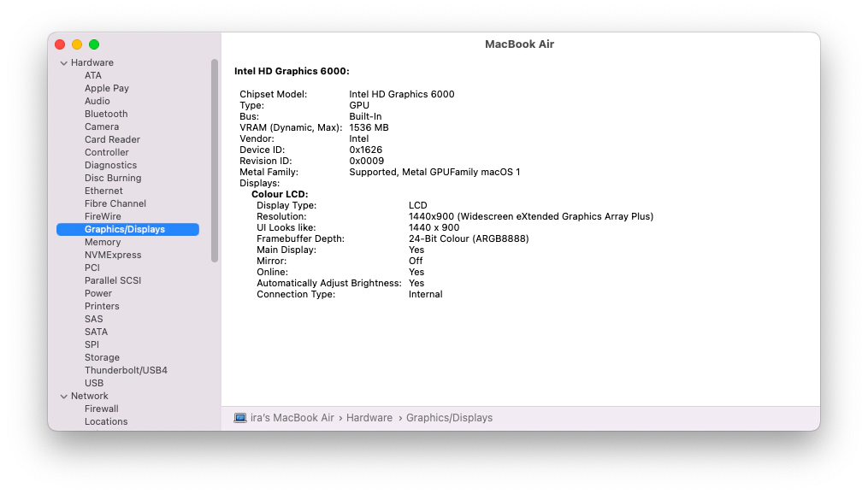Select NVMExpress entry
The height and width of the screenshot is (494, 868).
[x=113, y=255]
